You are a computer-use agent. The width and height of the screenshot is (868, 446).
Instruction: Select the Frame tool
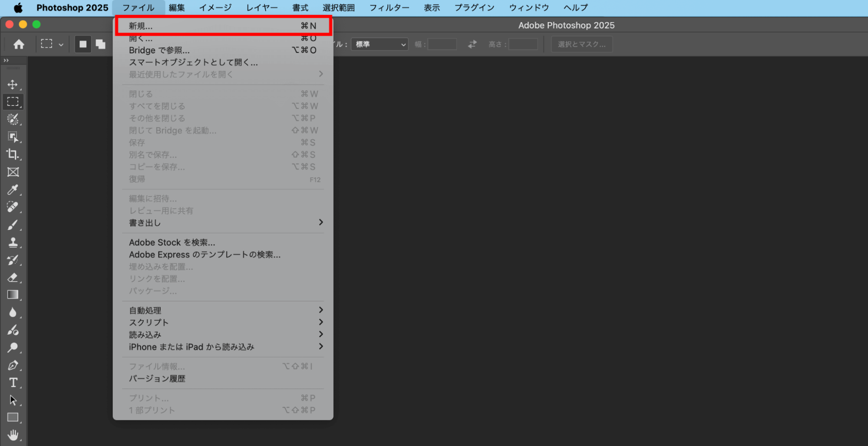click(13, 172)
